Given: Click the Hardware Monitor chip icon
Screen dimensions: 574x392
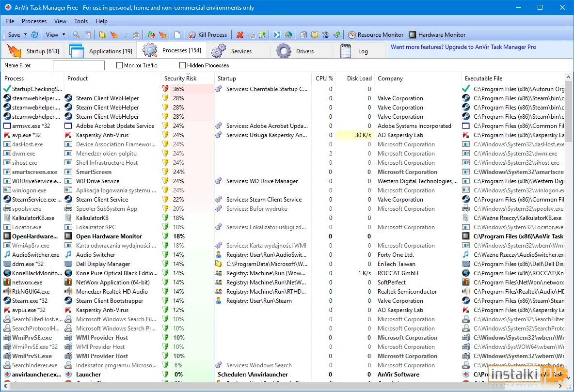Looking at the screenshot, I should [413, 35].
